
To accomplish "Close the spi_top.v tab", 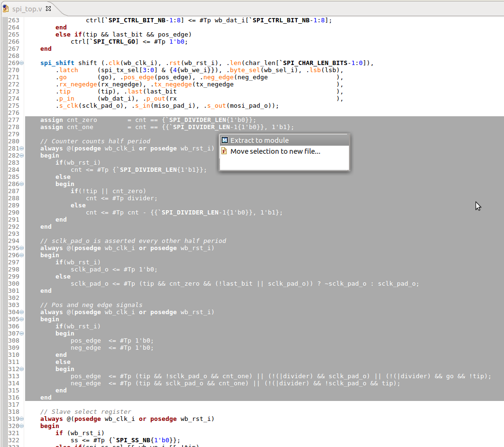I will pyautogui.click(x=48, y=8).
